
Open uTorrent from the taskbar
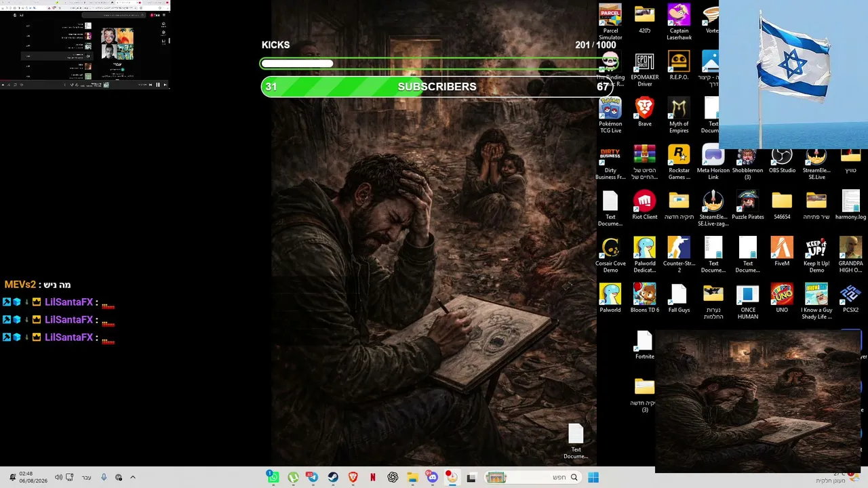coord(293,477)
